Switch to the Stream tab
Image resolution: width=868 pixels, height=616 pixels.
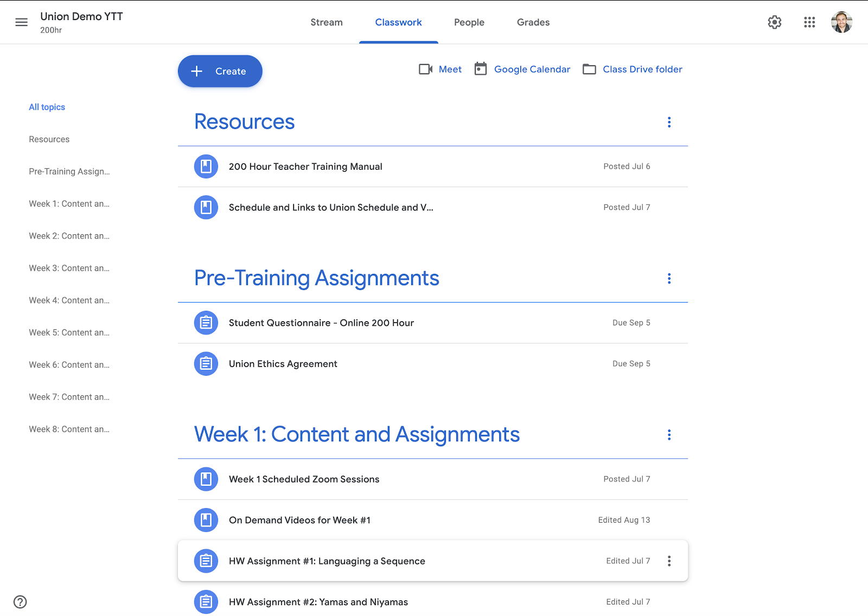click(x=327, y=22)
